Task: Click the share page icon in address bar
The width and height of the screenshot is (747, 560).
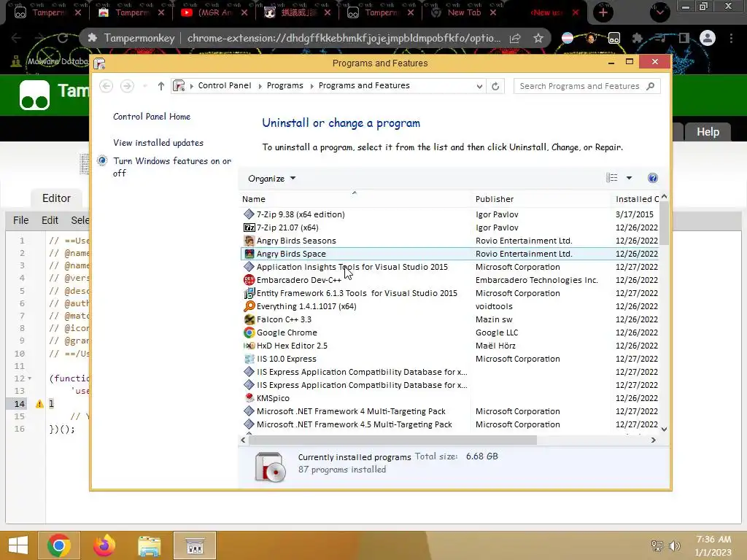Action: [x=515, y=38]
